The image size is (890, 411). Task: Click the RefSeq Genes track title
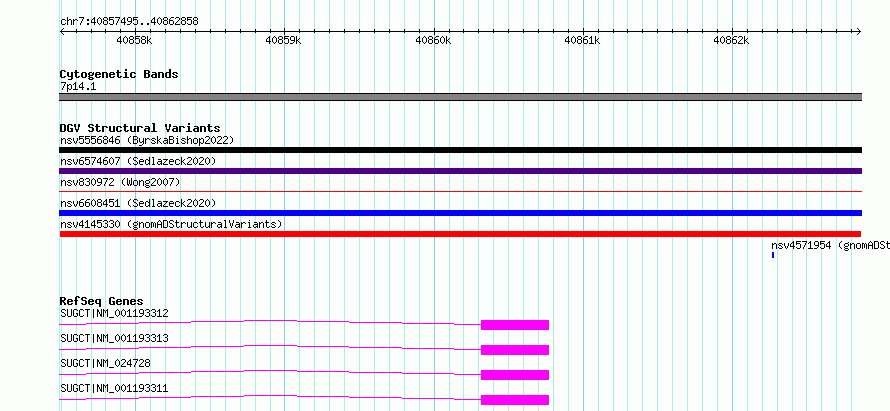[102, 301]
